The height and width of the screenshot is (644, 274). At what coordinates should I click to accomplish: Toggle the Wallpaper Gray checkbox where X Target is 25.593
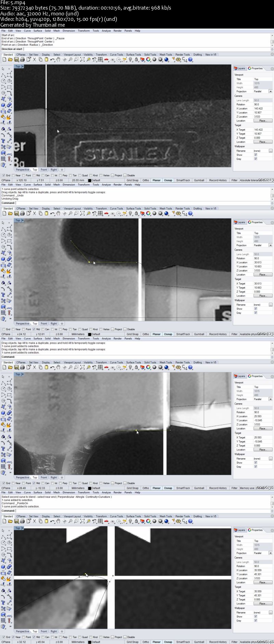tap(256, 466)
